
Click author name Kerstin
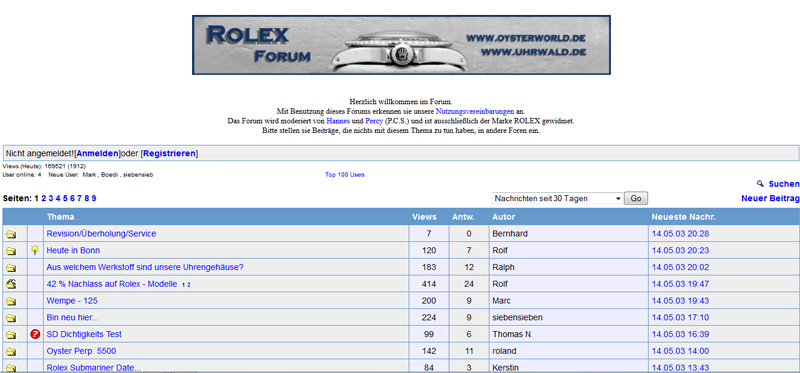(505, 367)
